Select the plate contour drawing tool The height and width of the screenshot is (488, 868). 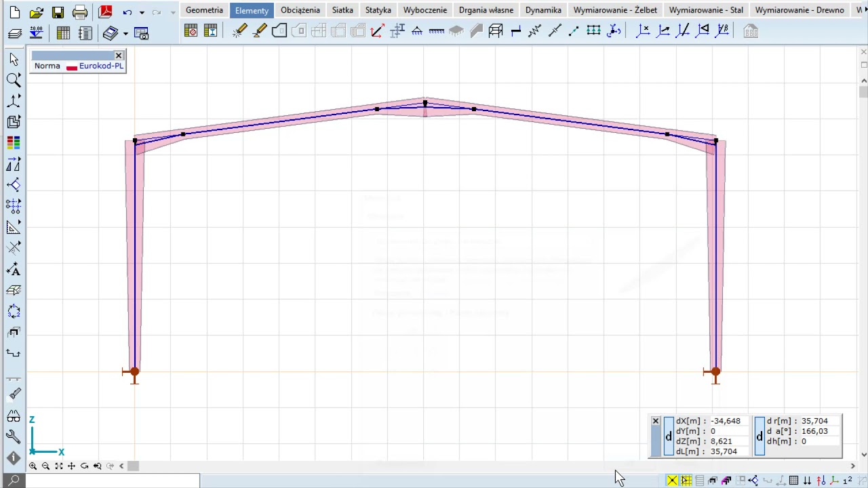point(279,30)
